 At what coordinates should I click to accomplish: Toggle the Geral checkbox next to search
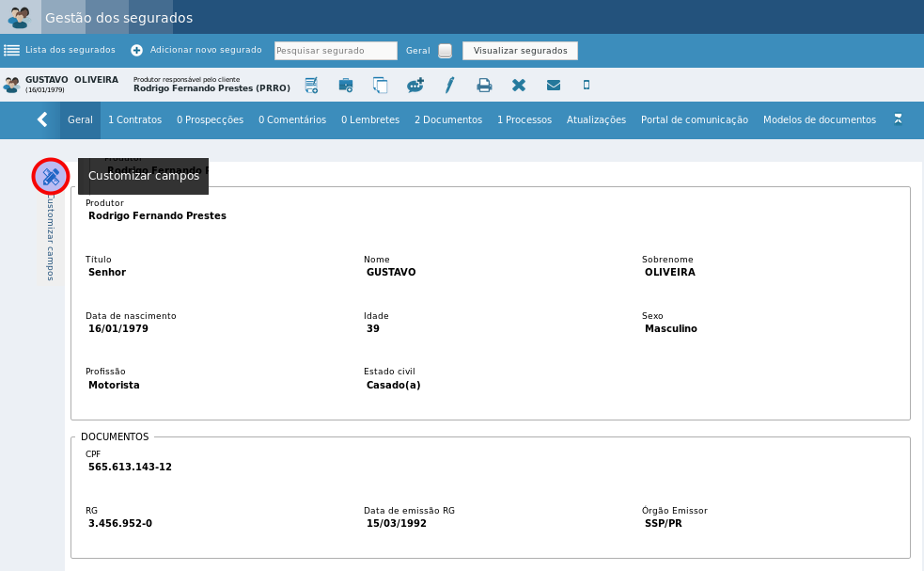[x=445, y=51]
